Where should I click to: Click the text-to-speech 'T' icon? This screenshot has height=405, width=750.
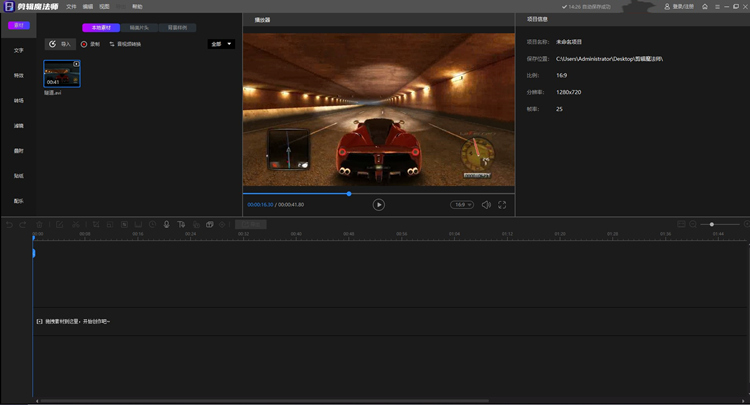click(181, 224)
